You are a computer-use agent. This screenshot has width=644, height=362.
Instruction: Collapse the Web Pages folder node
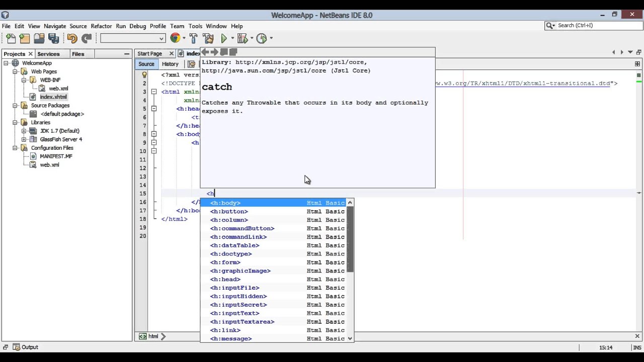(15, 71)
